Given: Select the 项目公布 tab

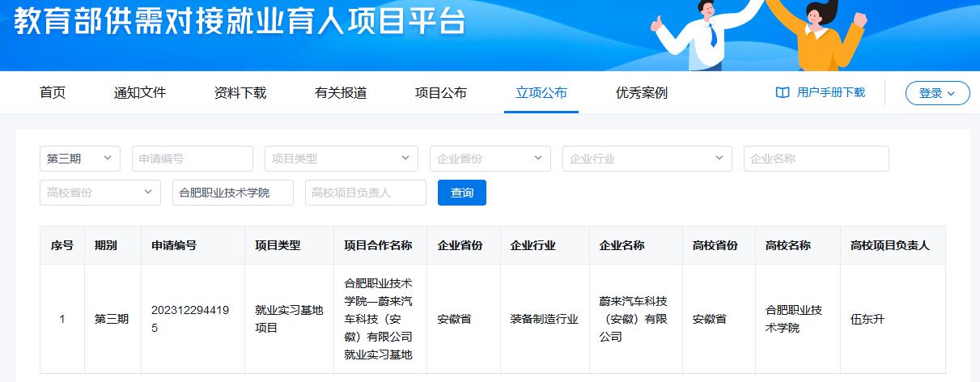Looking at the screenshot, I should [x=441, y=93].
